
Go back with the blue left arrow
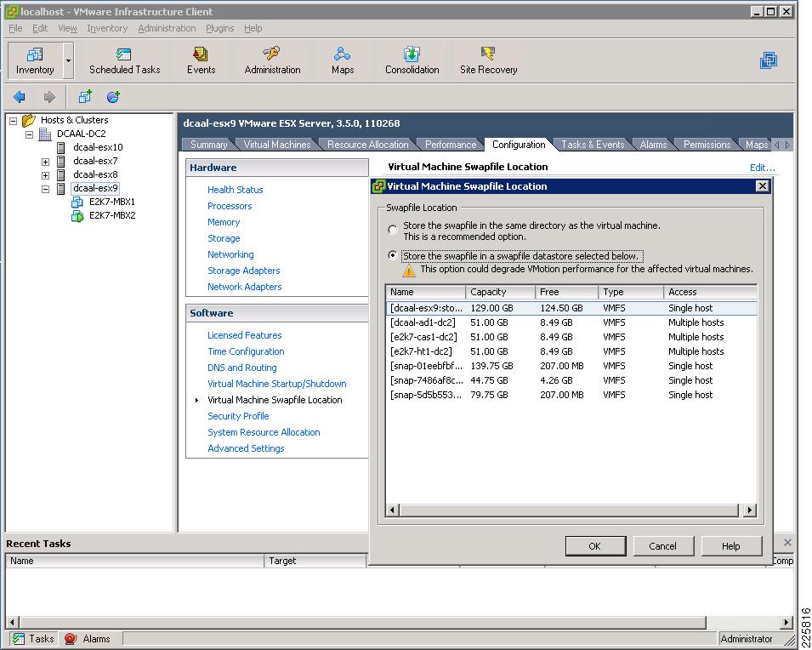tap(20, 97)
